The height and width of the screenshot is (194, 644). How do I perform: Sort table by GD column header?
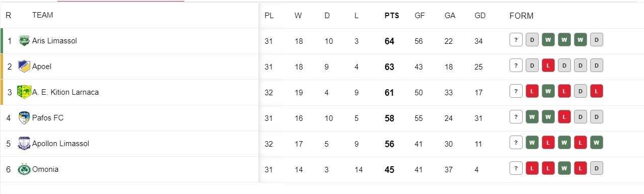(480, 16)
